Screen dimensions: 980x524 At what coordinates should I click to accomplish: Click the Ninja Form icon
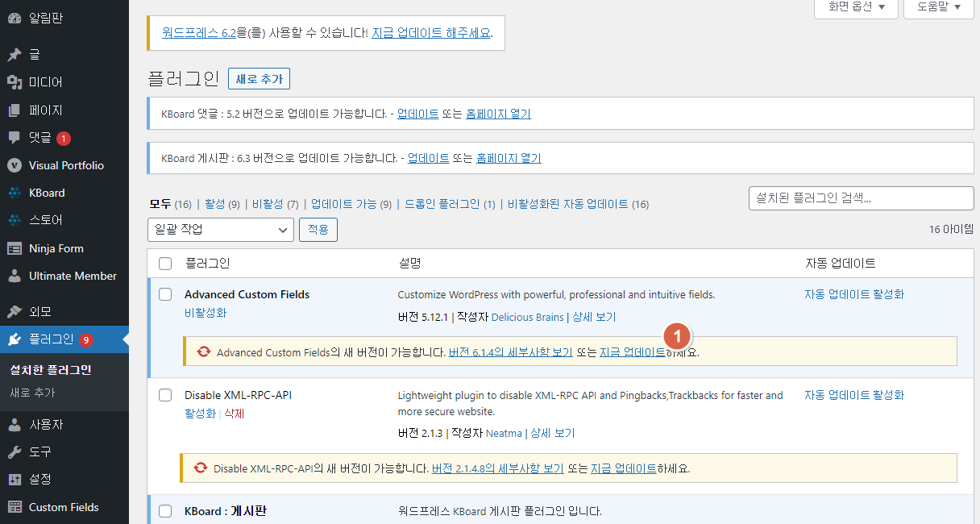point(14,248)
